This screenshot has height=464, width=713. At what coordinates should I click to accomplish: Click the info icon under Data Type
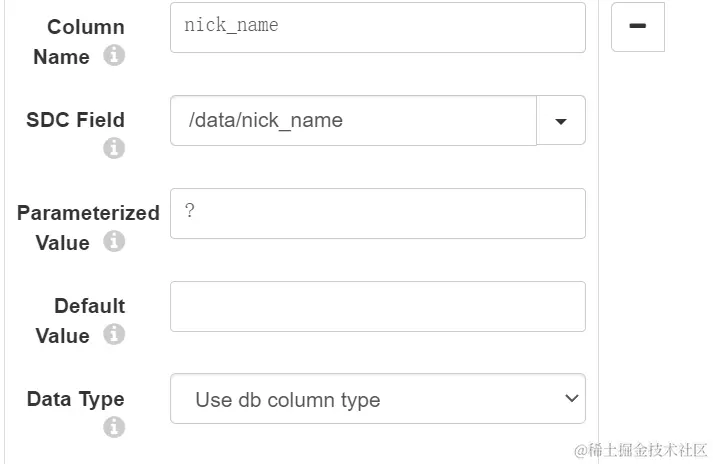coord(114,427)
